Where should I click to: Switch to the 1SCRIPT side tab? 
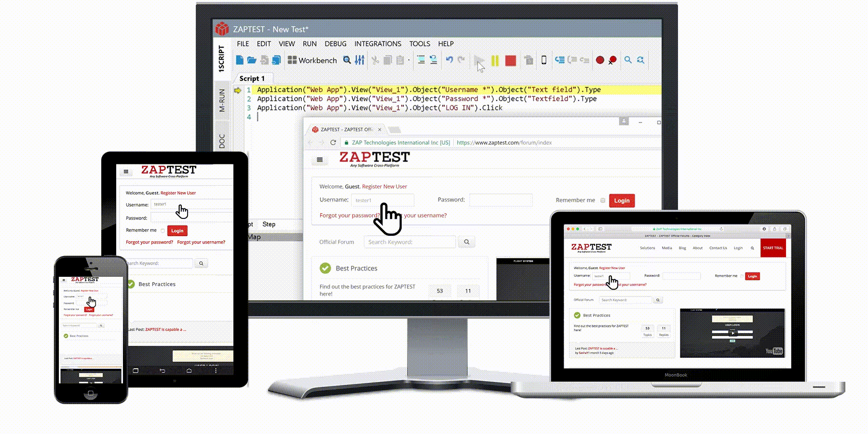click(x=221, y=59)
